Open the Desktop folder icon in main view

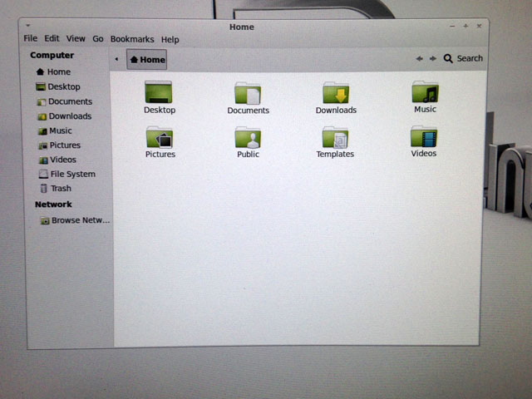(x=159, y=92)
